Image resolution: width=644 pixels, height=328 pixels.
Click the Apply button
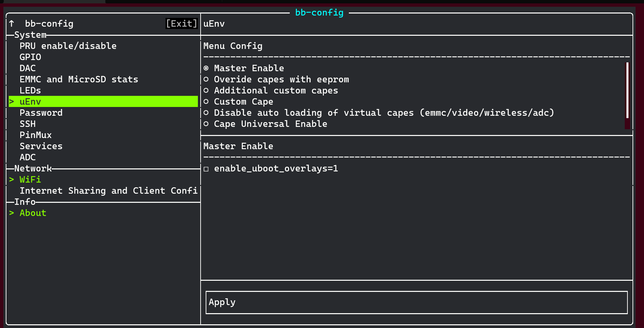416,302
